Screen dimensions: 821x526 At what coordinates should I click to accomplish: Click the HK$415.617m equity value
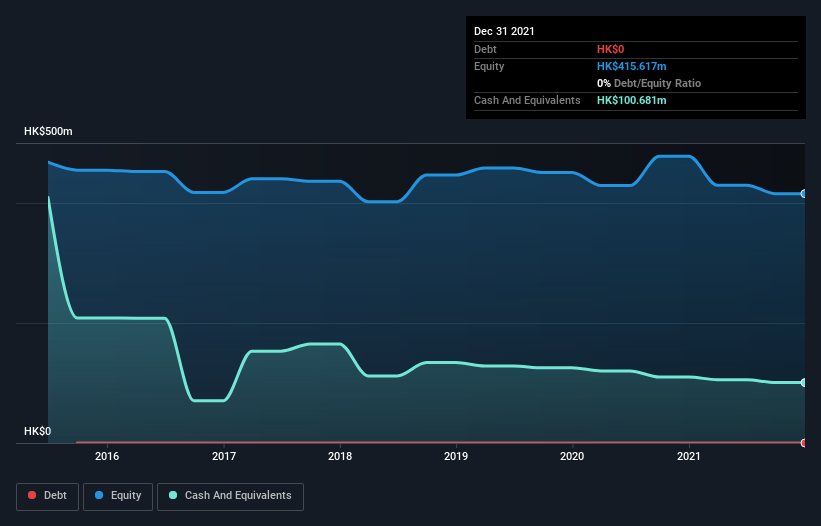point(631,66)
